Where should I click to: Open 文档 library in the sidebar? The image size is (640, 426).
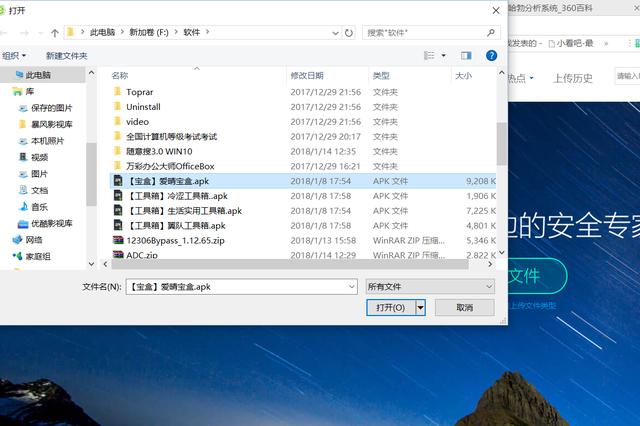[33, 190]
